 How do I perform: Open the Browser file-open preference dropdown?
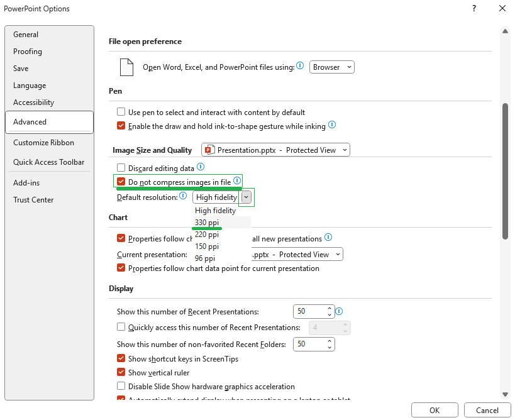[x=332, y=67]
